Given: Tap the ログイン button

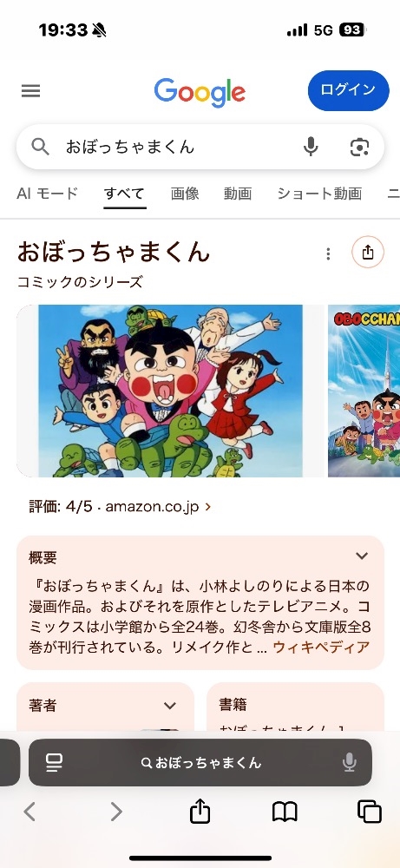Looking at the screenshot, I should tap(349, 90).
